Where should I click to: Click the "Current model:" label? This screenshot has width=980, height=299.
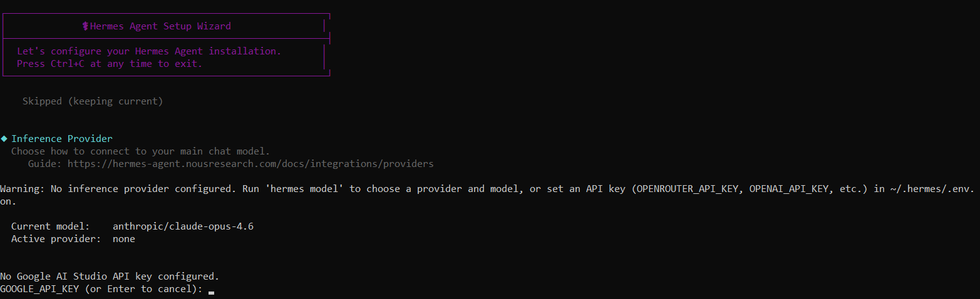pos(51,226)
